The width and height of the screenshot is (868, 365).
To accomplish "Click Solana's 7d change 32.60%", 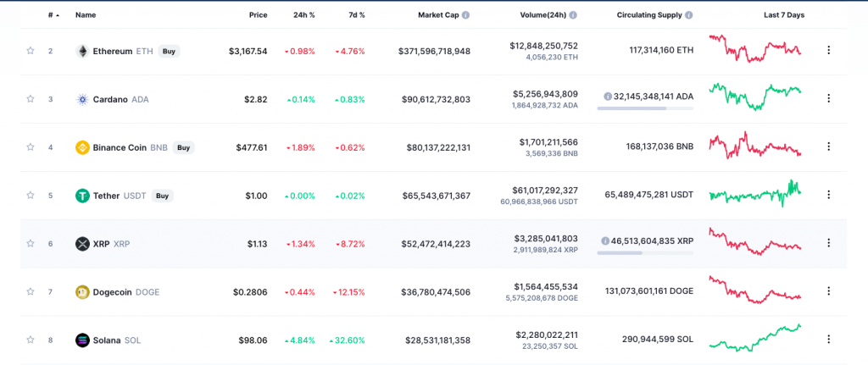I will (347, 340).
